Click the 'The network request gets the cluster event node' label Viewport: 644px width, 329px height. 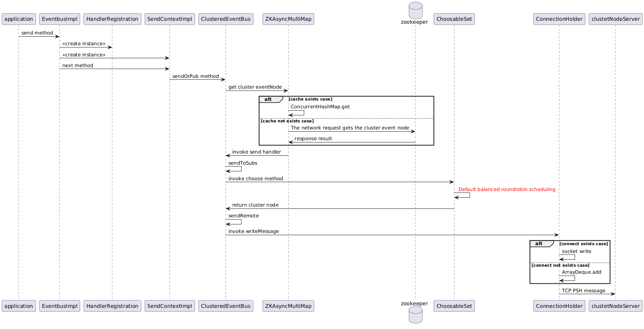pos(349,128)
